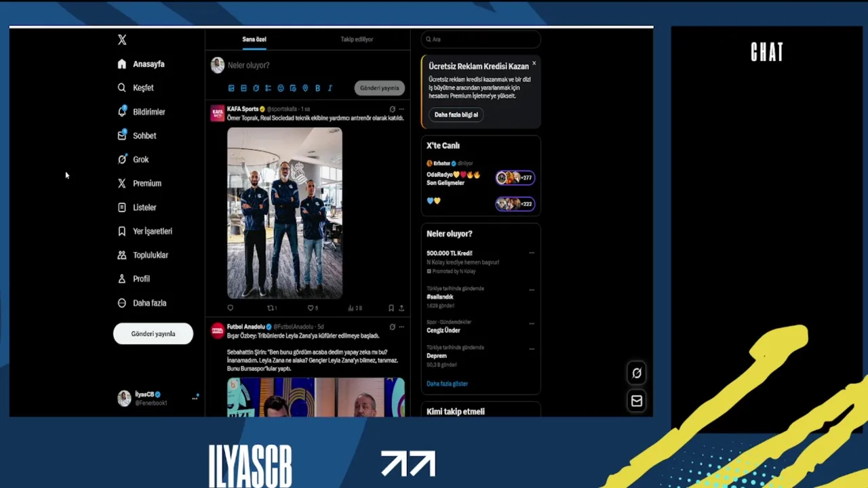
Task: Open floating Grok button at bottom right
Action: point(637,373)
